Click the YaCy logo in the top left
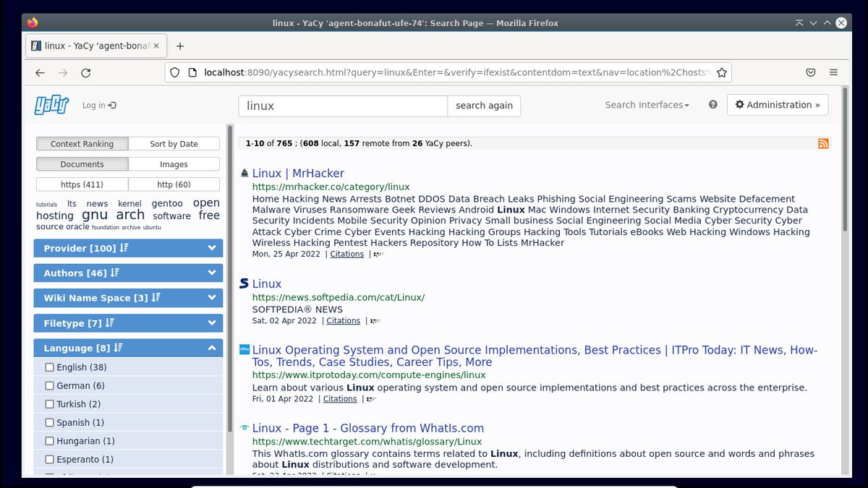The width and height of the screenshot is (868, 488). point(50,105)
